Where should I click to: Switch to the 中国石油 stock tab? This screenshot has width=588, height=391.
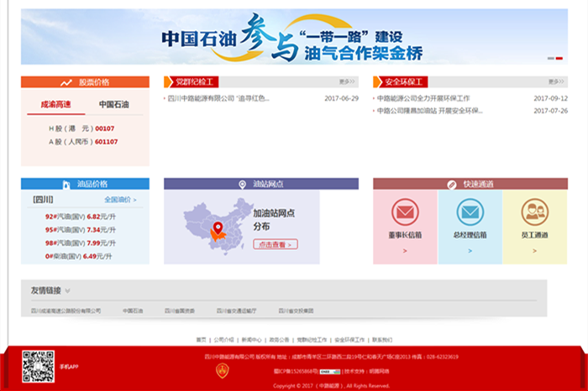114,105
